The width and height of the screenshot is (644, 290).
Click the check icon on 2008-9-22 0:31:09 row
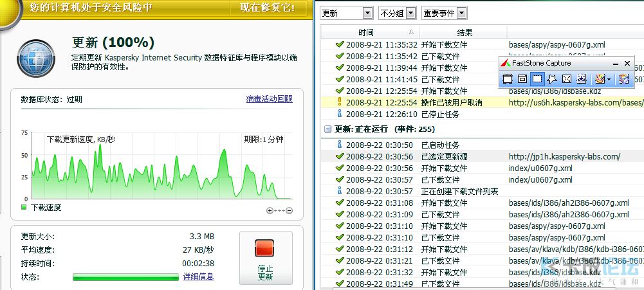click(340, 213)
